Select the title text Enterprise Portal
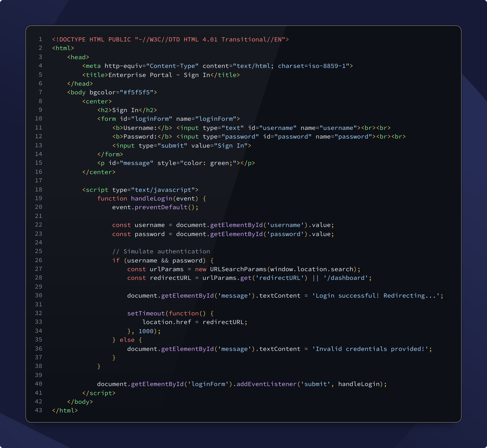Screen dimensions: 487x448 tap(139, 75)
